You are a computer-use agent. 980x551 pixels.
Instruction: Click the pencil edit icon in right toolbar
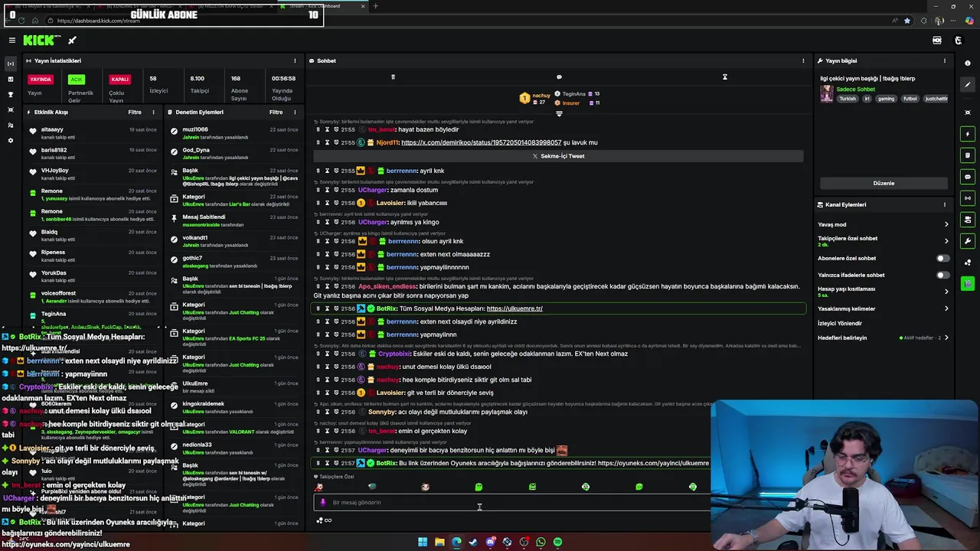point(968,85)
